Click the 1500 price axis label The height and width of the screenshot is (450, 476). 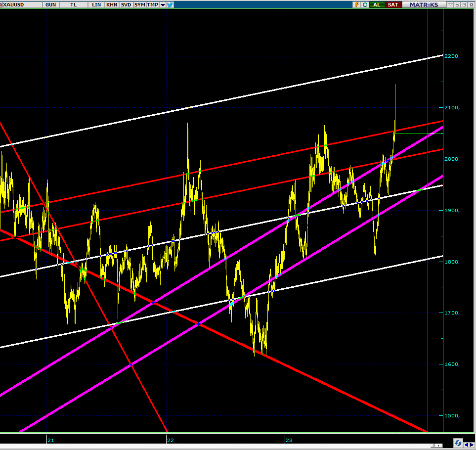pyautogui.click(x=452, y=416)
